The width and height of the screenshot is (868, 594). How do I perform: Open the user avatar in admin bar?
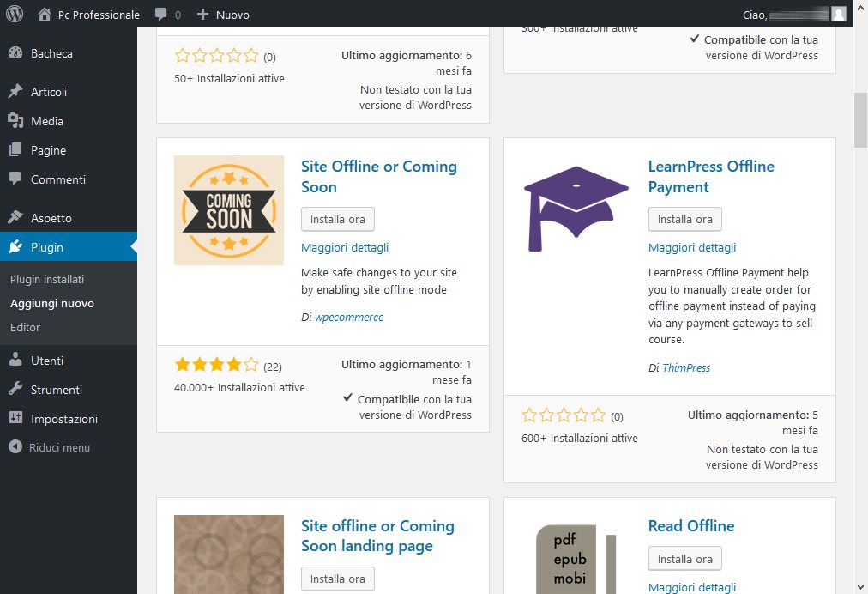pos(838,14)
